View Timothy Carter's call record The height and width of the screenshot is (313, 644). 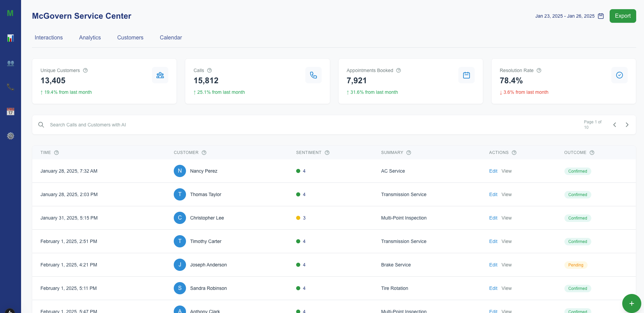(x=506, y=241)
